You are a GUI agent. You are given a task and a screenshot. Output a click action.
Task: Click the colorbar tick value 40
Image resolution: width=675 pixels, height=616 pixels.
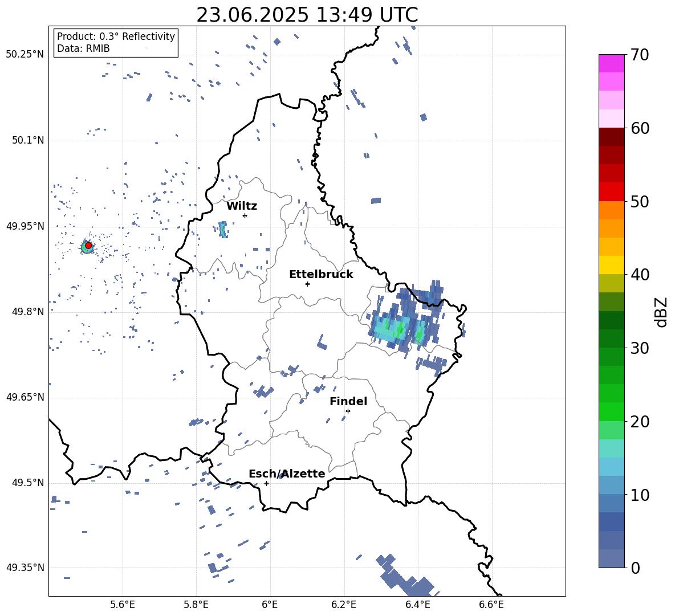click(640, 275)
